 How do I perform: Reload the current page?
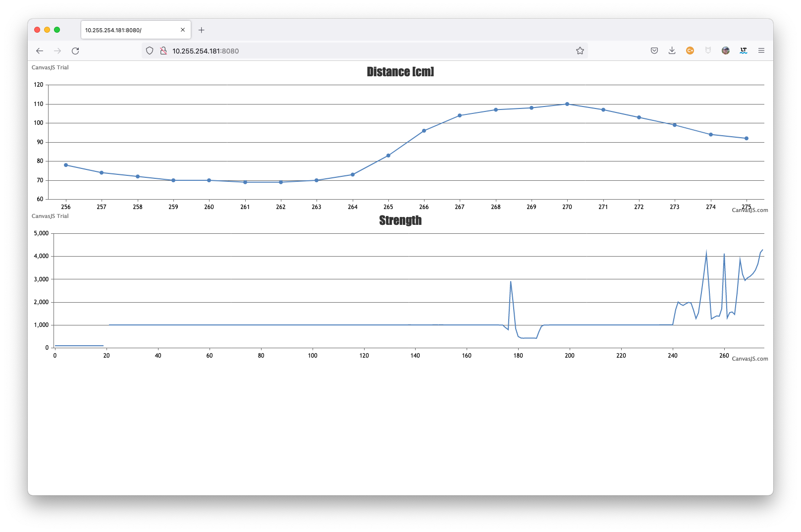coord(75,51)
